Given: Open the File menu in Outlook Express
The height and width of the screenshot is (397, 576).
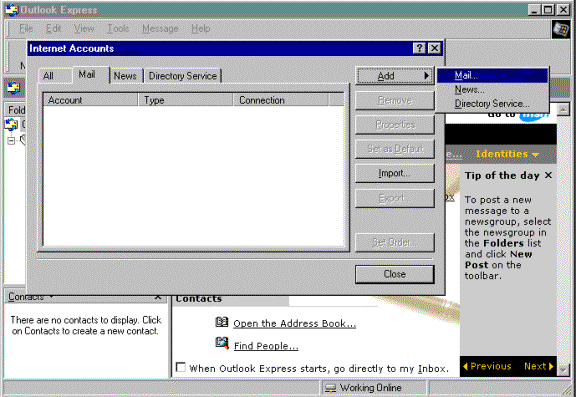Looking at the screenshot, I should pyautogui.click(x=26, y=29).
